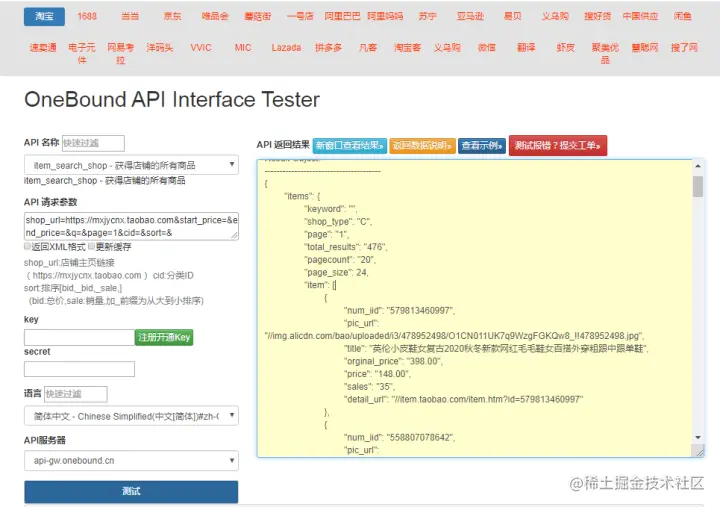Click the "total_results": "476" line
Viewport: 720px width, 507px height.
346,247
